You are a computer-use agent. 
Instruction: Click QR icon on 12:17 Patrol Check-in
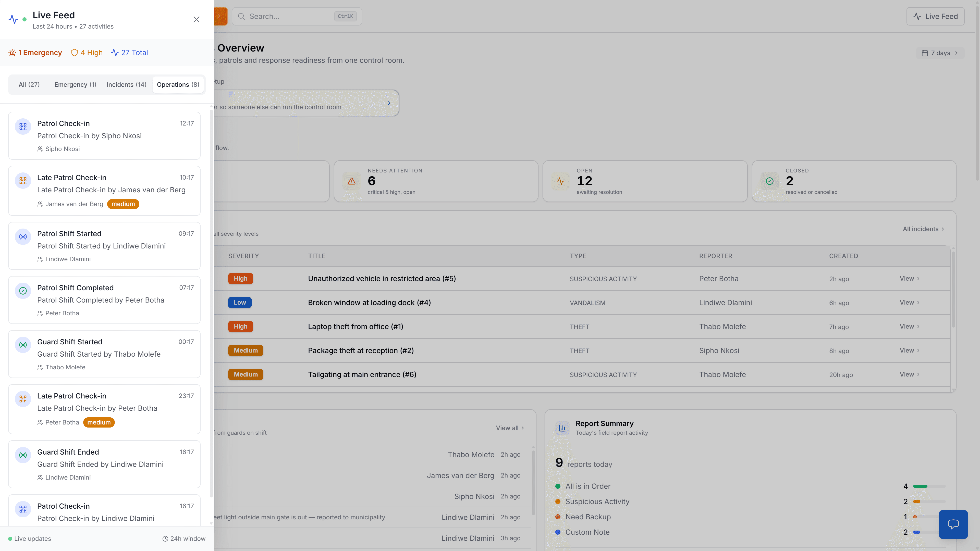[x=23, y=127]
